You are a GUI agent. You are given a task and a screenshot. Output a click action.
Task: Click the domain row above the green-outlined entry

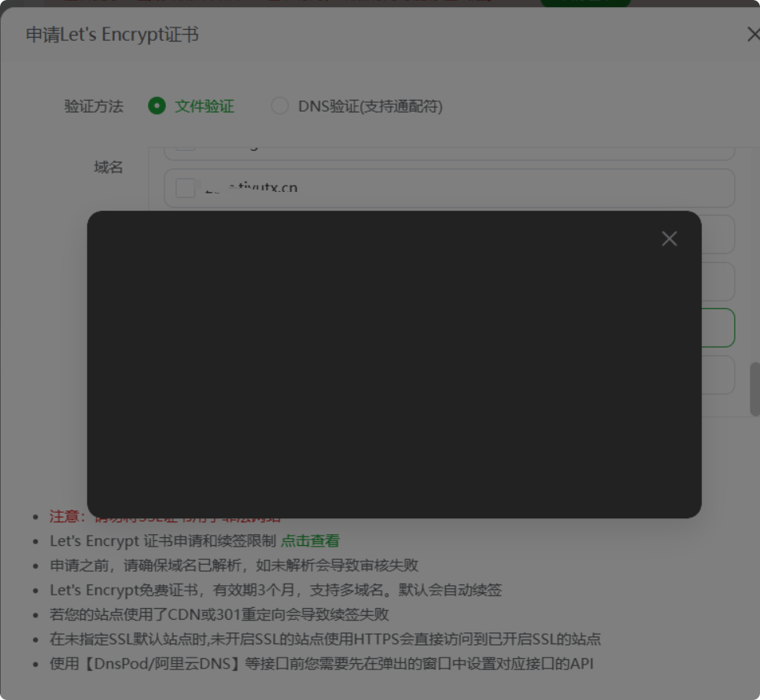(x=718, y=281)
